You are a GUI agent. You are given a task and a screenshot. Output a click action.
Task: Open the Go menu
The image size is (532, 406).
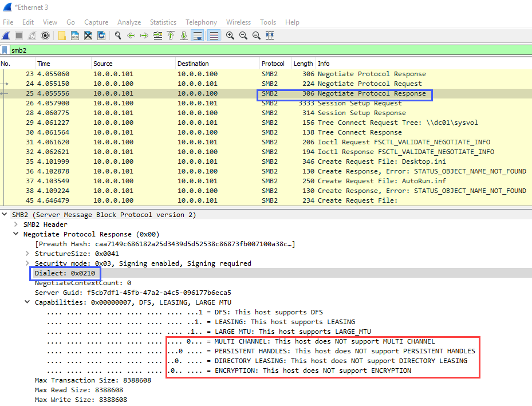[70, 22]
